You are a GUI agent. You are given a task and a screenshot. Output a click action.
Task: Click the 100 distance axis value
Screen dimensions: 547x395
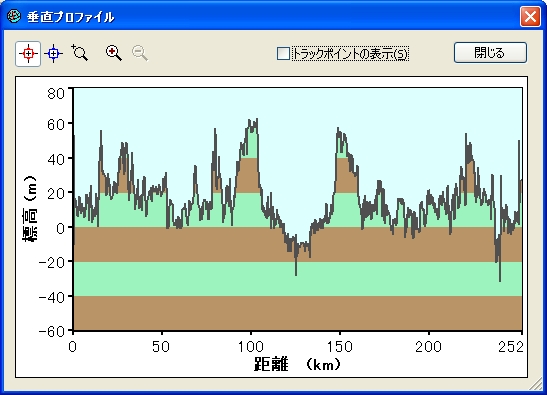coord(250,347)
